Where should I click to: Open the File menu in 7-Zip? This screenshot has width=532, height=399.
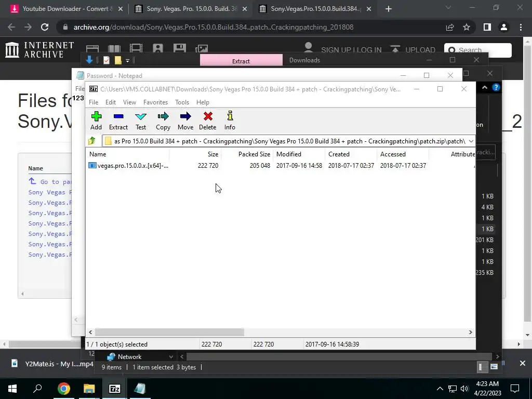pyautogui.click(x=94, y=102)
